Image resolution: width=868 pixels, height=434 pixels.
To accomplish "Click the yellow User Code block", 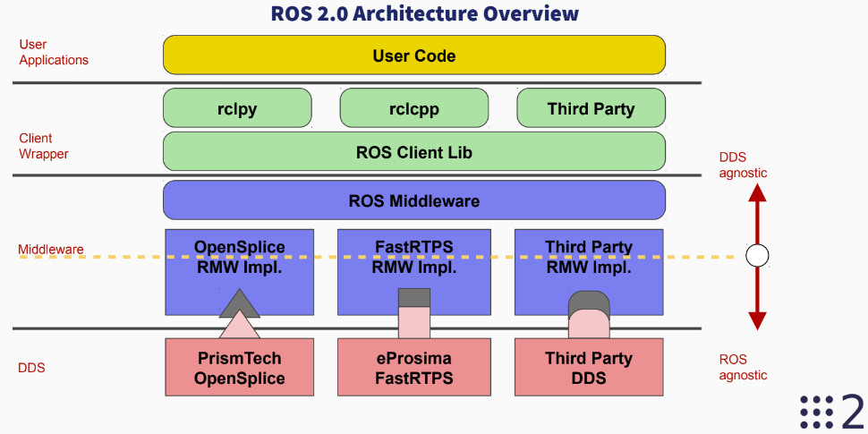I will [x=414, y=55].
